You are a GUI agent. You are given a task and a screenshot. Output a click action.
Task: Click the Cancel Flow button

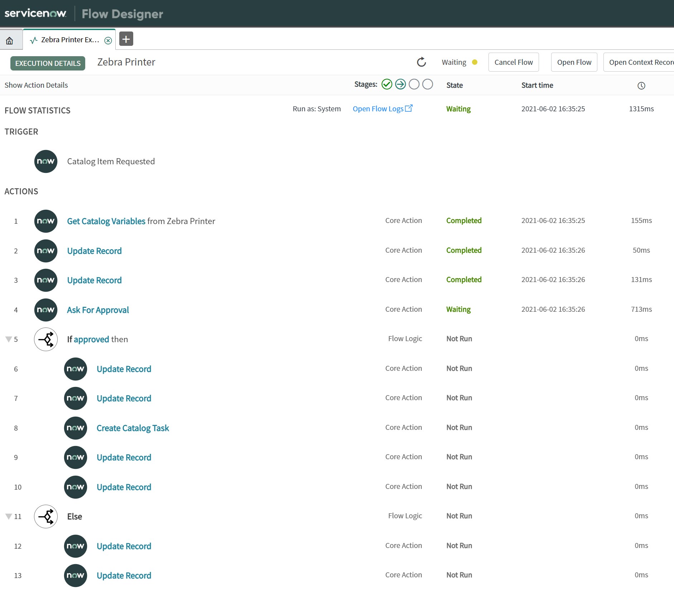[x=514, y=62]
